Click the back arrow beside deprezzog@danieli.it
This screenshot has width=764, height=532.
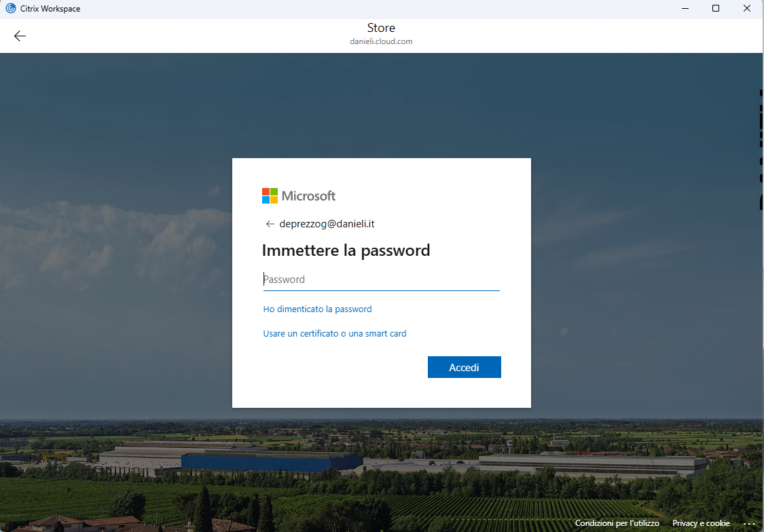pos(270,224)
